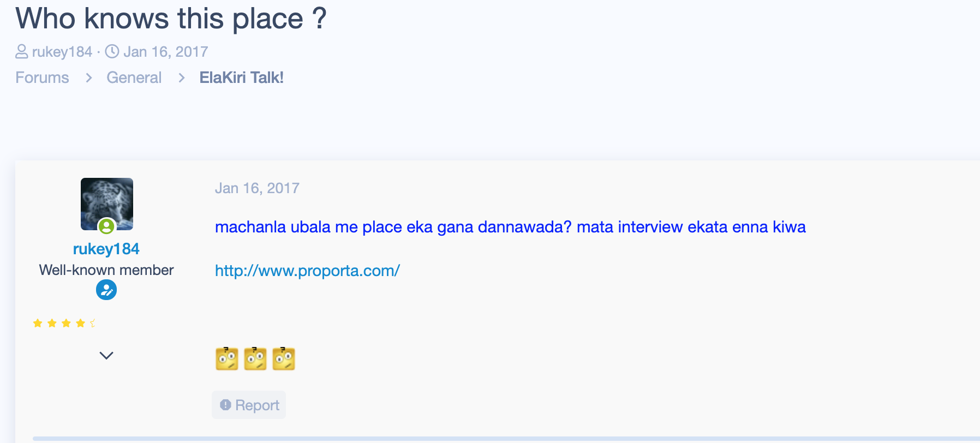Report this post

[x=249, y=405]
